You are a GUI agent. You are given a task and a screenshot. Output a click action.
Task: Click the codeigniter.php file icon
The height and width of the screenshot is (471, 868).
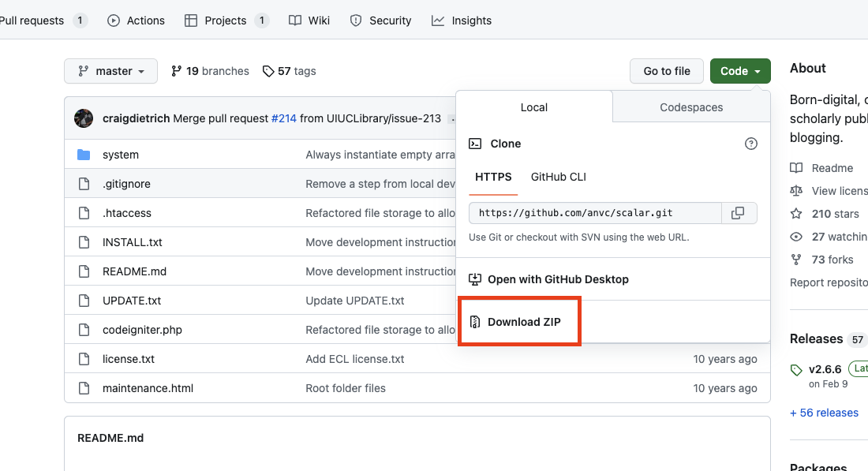[84, 330]
